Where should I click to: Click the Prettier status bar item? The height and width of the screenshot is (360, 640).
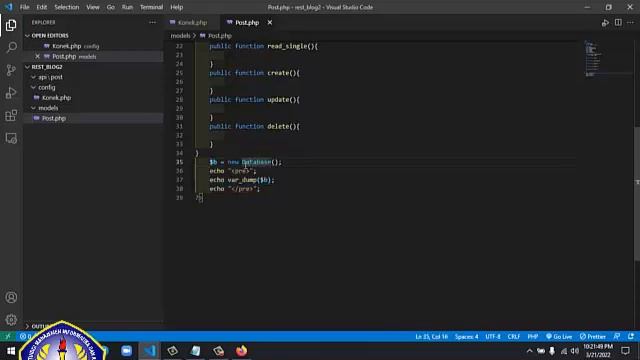coord(593,336)
